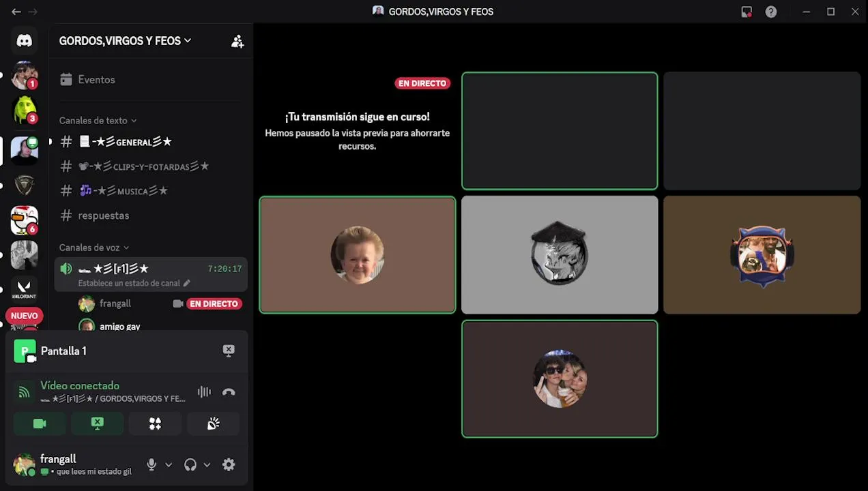Open the inbox icon in title bar

click(747, 12)
